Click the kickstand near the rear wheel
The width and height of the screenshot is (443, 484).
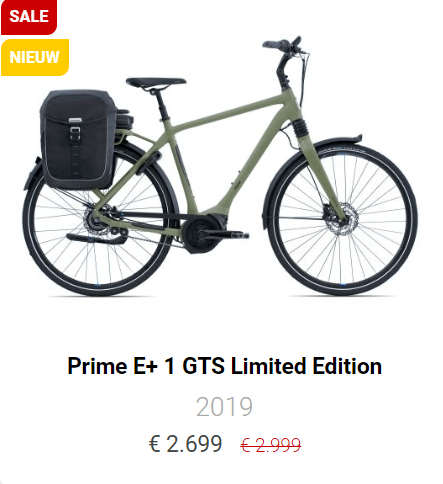pyautogui.click(x=97, y=238)
